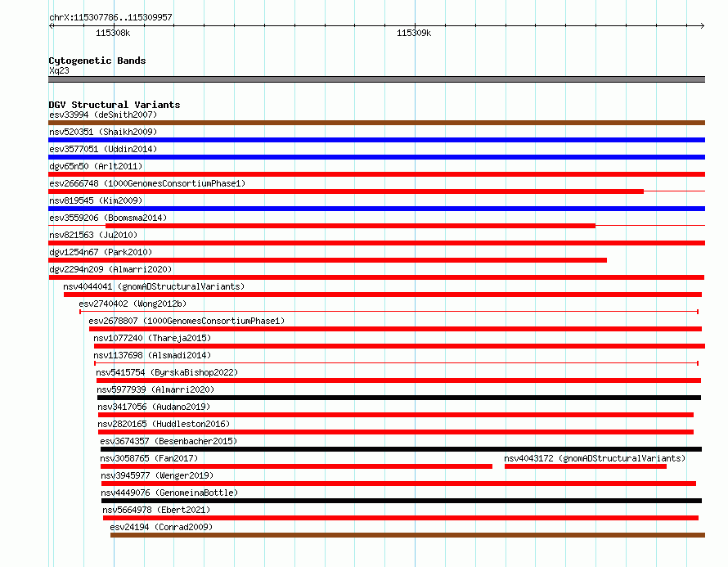This screenshot has width=728, height=567.
Task: Select nsv5664978 (Ebert2021) variant label
Action: [156, 510]
